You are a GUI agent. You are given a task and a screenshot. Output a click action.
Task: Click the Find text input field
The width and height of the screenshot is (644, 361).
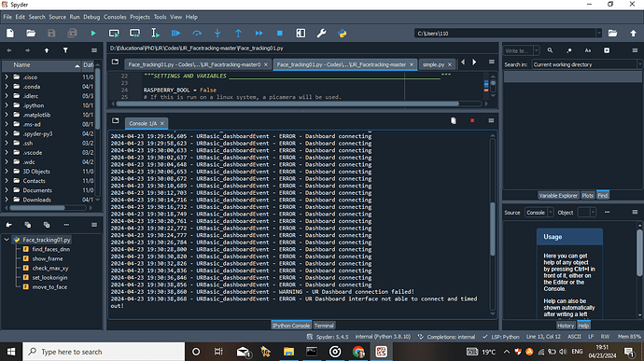pos(518,50)
